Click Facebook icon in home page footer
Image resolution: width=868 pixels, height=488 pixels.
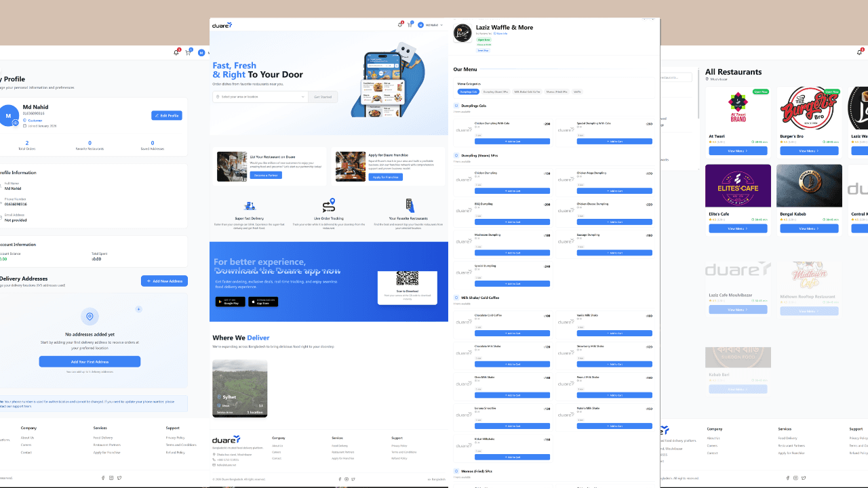[340, 479]
